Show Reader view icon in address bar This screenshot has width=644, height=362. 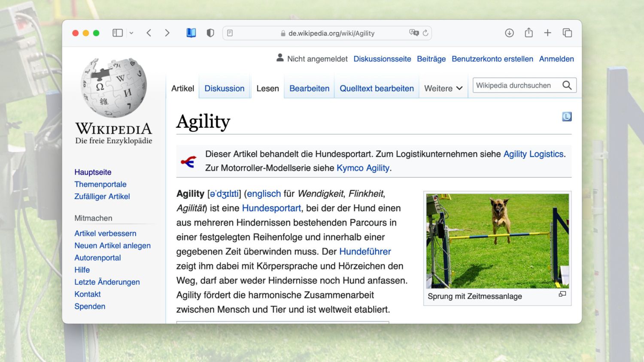[x=230, y=33]
